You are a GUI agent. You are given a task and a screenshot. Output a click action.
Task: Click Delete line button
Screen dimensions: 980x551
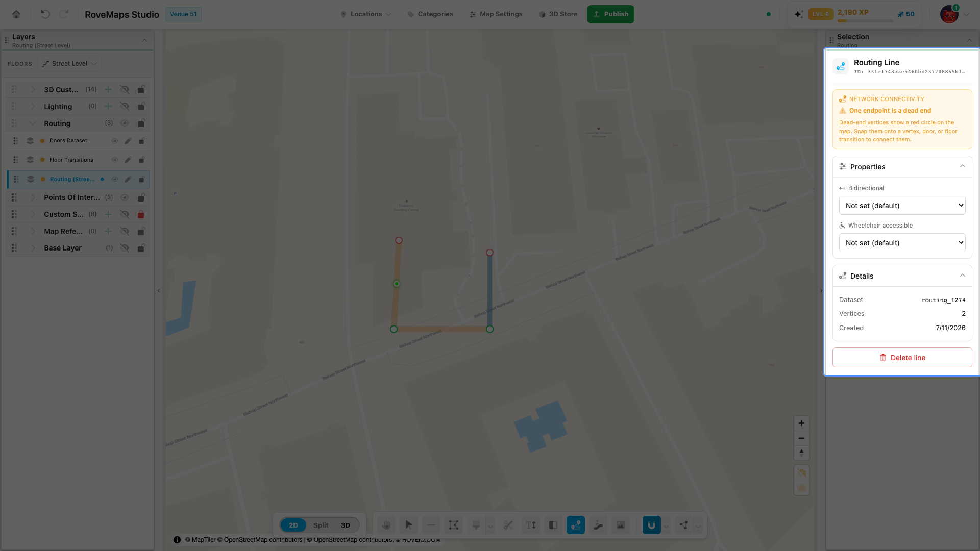pyautogui.click(x=902, y=358)
